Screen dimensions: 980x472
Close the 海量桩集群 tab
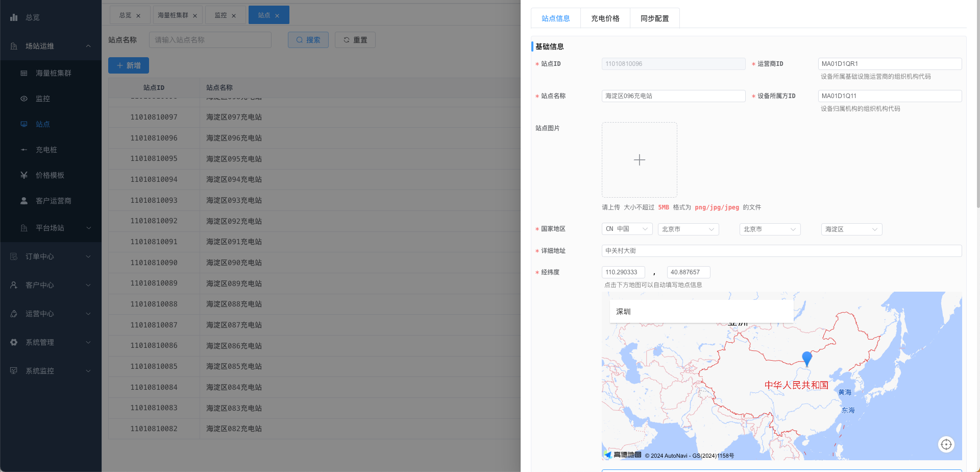195,16
